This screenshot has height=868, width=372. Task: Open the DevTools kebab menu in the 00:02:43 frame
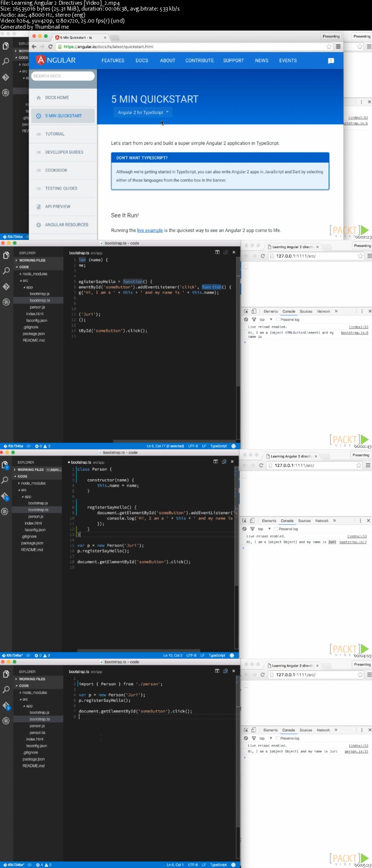click(x=362, y=312)
